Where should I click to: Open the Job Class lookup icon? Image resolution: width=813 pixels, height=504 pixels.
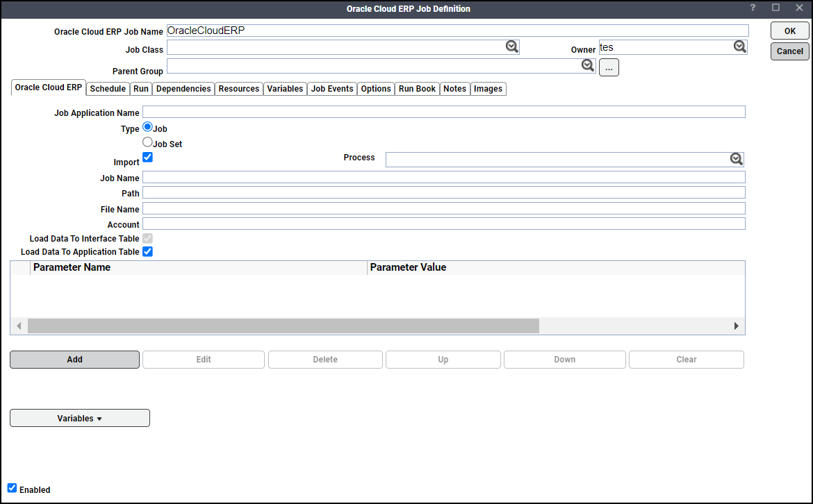click(x=511, y=47)
